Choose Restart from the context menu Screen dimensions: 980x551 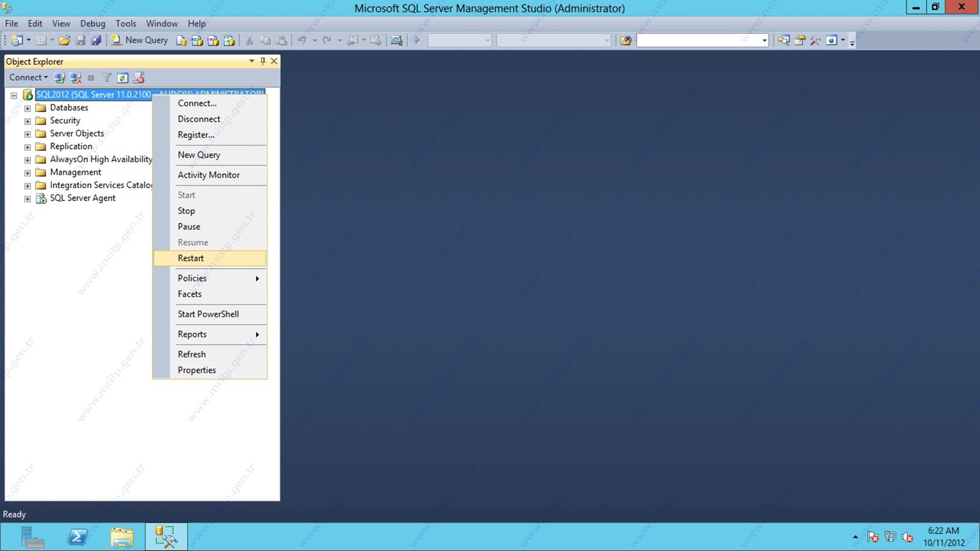[210, 258]
